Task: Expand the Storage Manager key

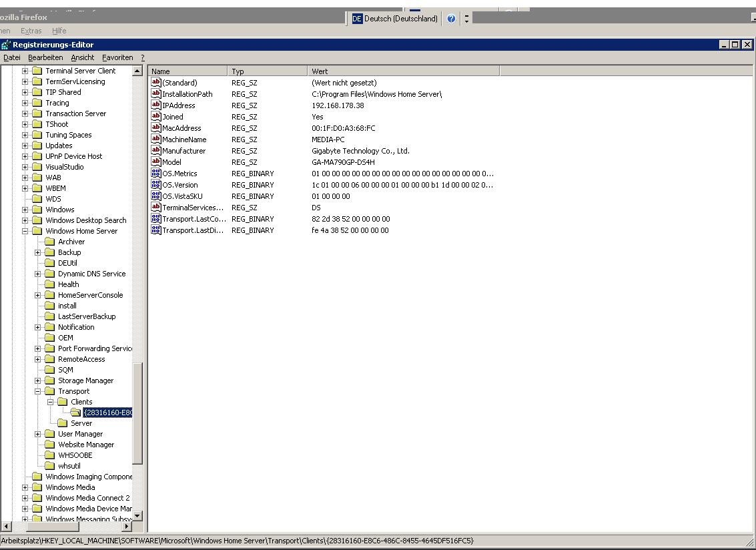Action: 37,380
